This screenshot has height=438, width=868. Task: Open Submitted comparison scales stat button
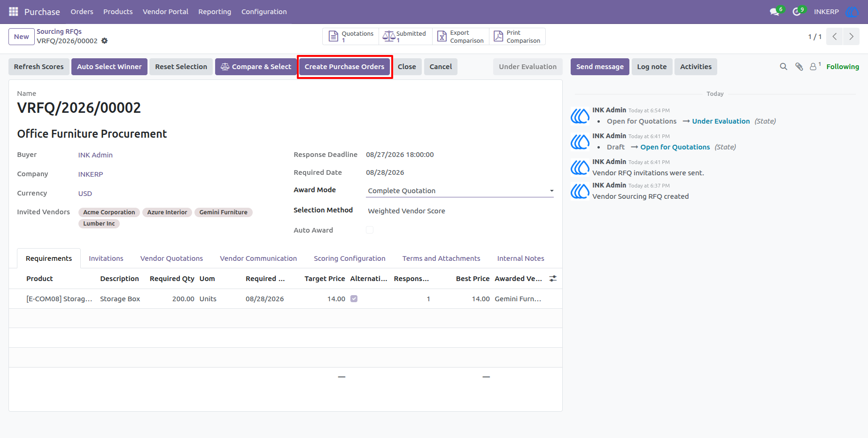coord(405,37)
